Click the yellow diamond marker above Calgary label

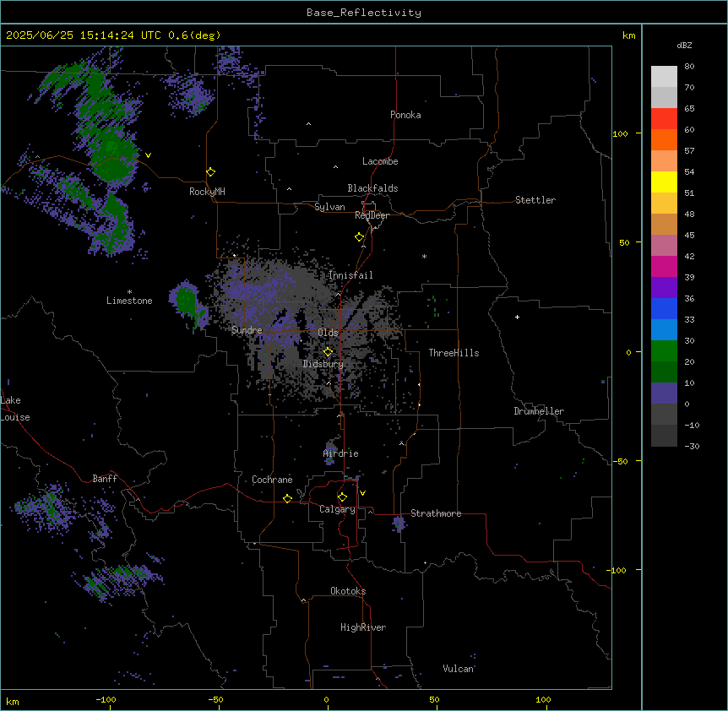pos(342,497)
